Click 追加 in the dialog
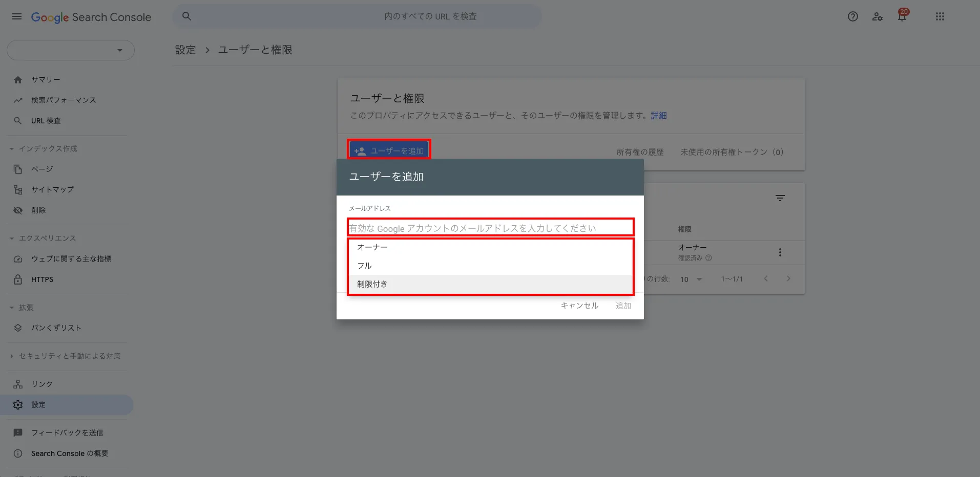The width and height of the screenshot is (980, 477). click(623, 306)
